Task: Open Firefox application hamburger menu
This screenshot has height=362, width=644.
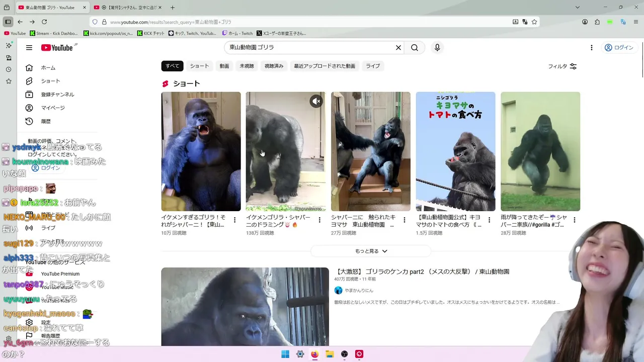Action: 635,22
